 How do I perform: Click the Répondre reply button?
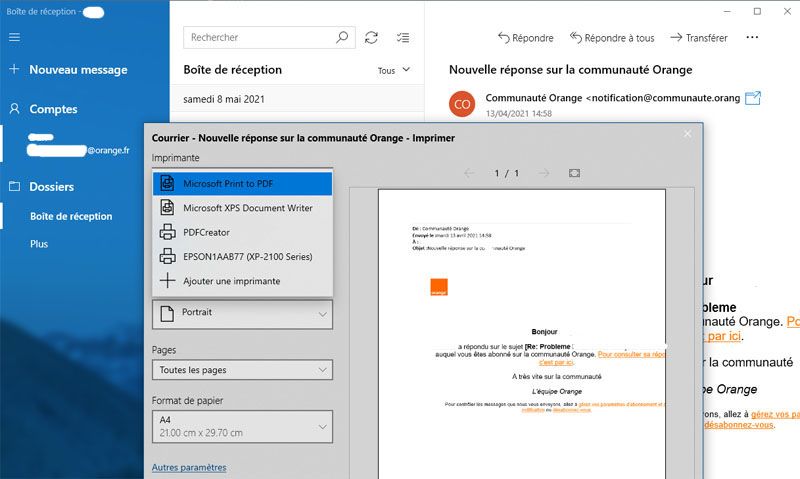526,38
